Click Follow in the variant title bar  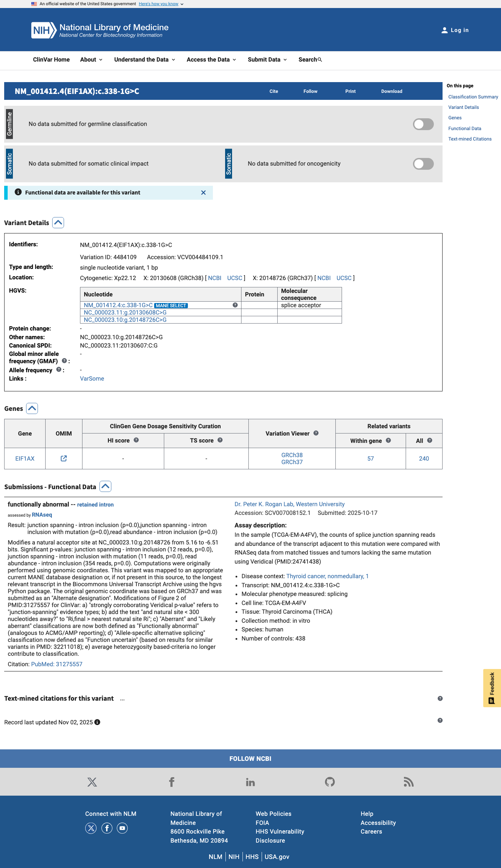click(x=310, y=91)
